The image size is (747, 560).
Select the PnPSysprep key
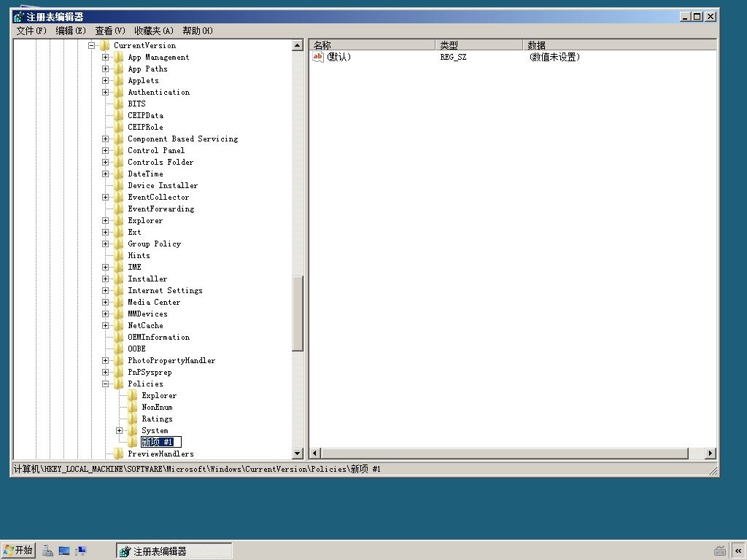click(x=150, y=373)
